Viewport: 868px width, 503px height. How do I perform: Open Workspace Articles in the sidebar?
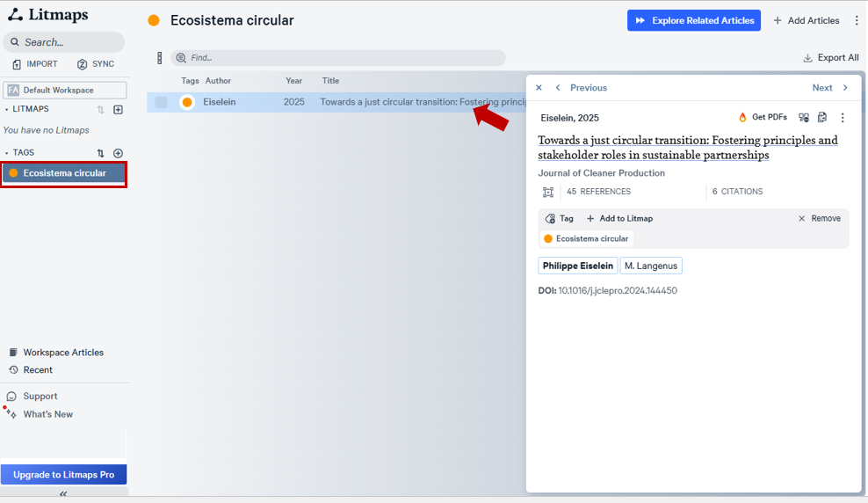[62, 353]
